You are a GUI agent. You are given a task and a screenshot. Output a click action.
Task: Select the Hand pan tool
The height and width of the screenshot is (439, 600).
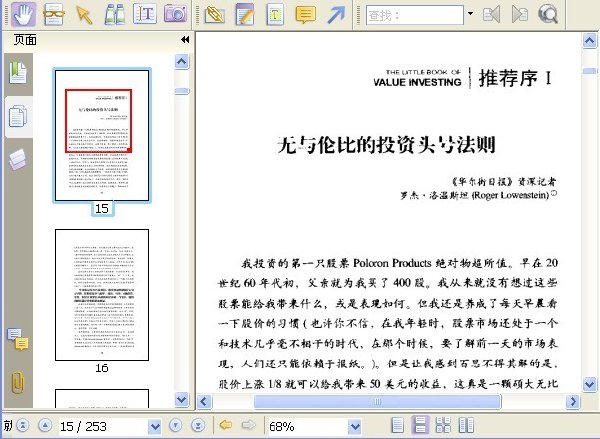point(24,15)
